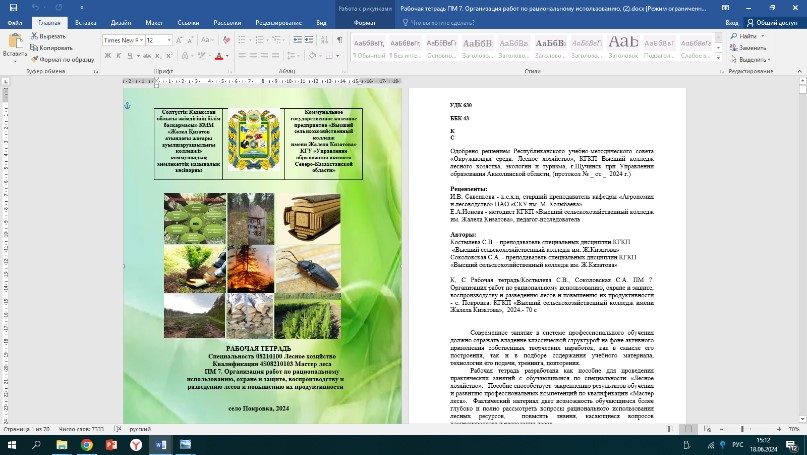Screen dimensions: 807x455
Task: Click the Cut (Вырезать) scissors command
Action: coord(48,35)
